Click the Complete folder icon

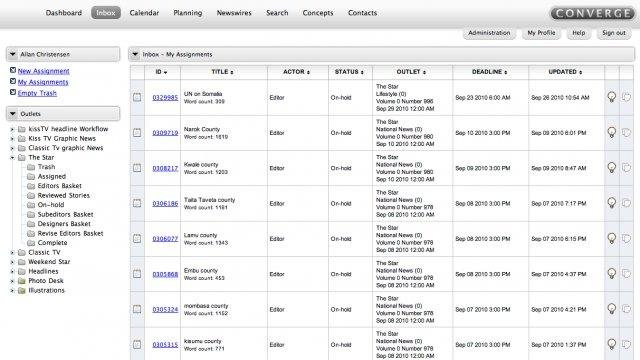click(x=31, y=243)
